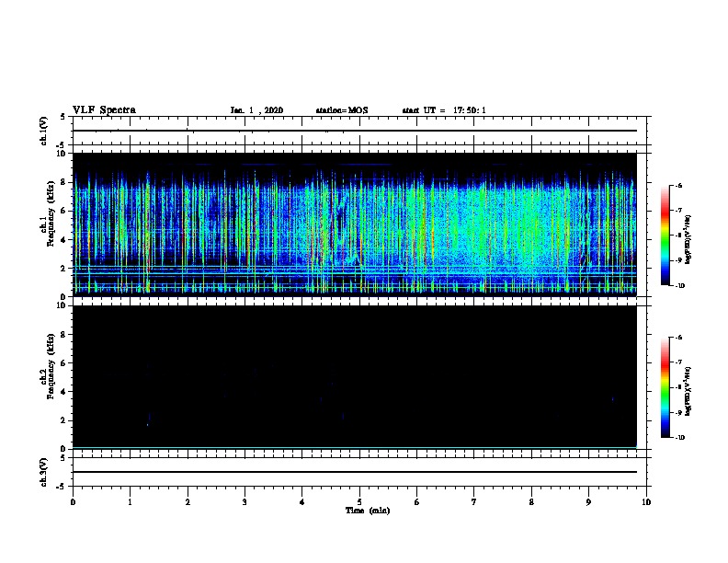
Task: Click the cyan baseline along ch.2 spectrogram bottom
Action: tap(354, 447)
